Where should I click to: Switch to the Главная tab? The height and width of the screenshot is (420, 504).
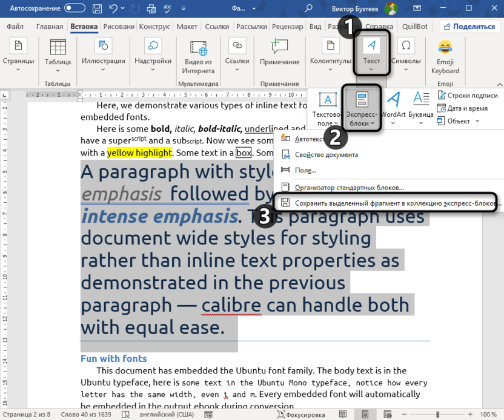[49, 27]
